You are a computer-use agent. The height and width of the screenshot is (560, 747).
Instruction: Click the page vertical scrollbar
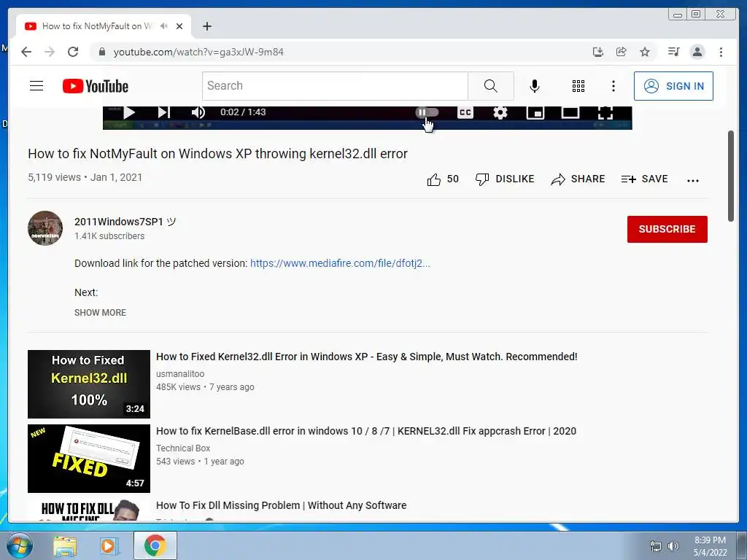click(731, 175)
